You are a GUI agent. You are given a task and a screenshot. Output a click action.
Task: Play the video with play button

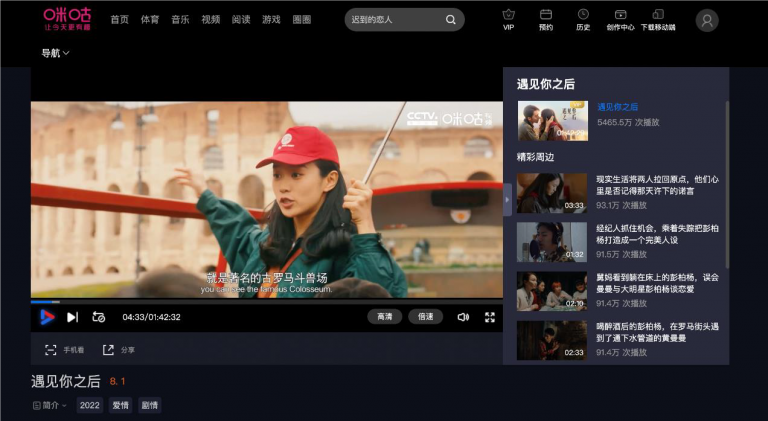[x=47, y=317]
